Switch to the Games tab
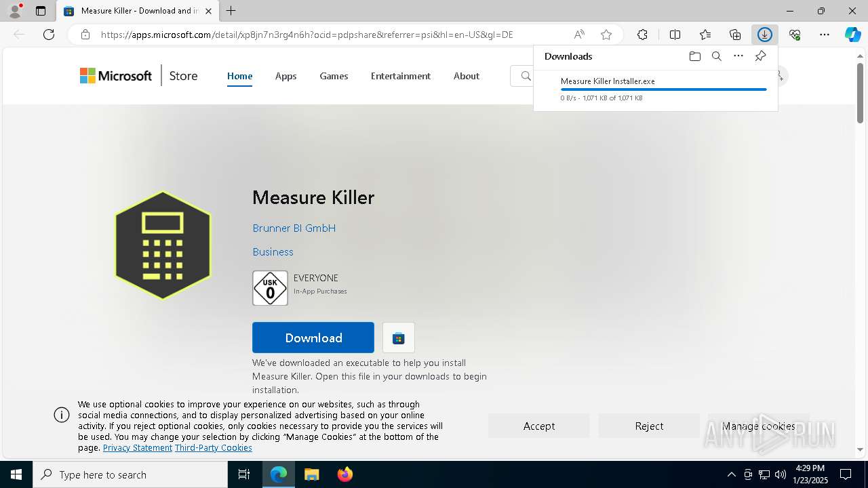868x488 pixels. coord(334,76)
